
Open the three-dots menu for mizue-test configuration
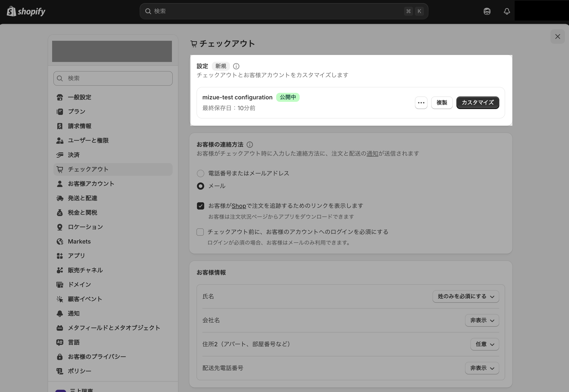click(421, 103)
